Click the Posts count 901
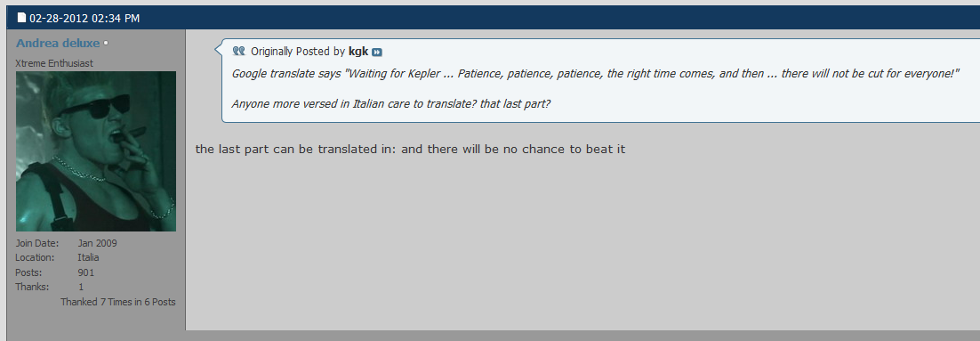This screenshot has height=341, width=980. point(85,272)
